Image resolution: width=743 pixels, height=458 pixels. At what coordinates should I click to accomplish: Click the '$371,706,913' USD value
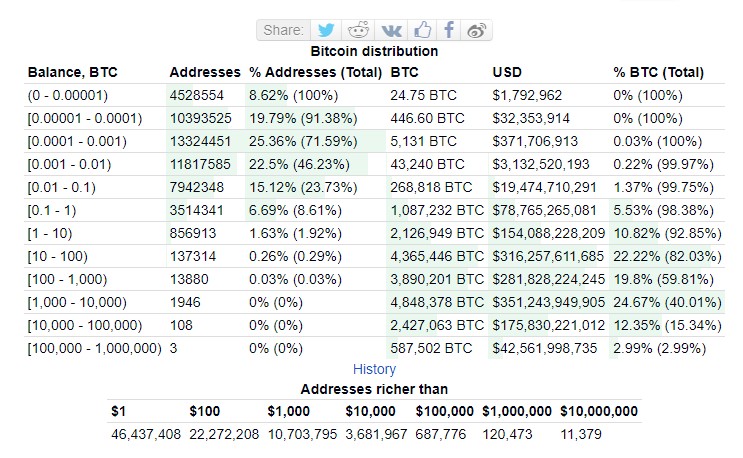pos(535,142)
